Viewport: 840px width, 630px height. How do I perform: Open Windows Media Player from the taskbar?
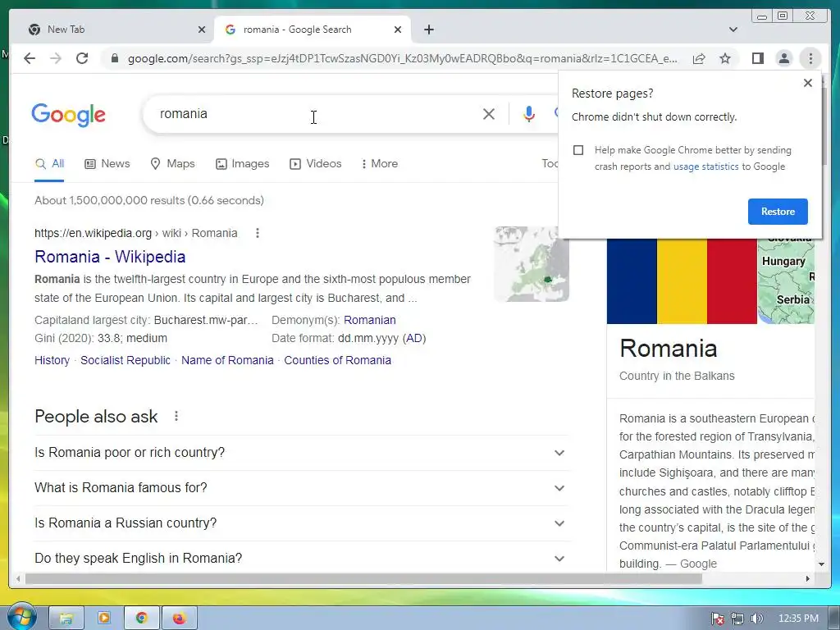(104, 619)
